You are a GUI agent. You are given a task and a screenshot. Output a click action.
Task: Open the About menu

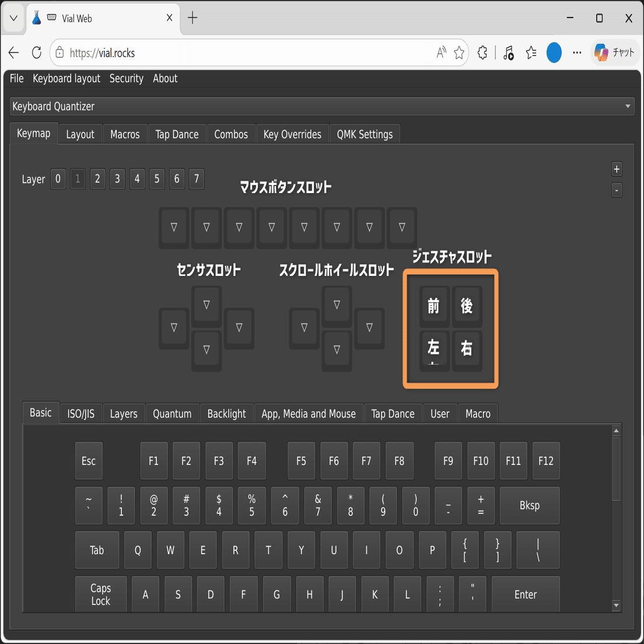pos(165,78)
